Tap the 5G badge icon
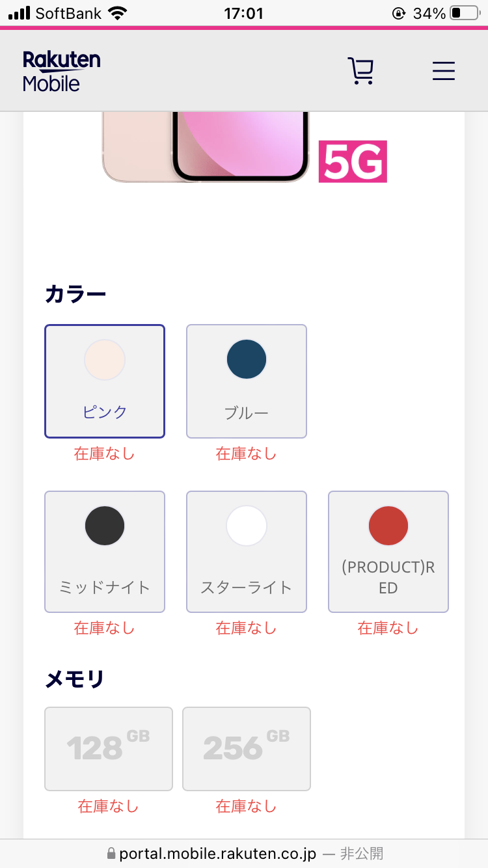Screen dimensions: 488x868 [x=353, y=161]
